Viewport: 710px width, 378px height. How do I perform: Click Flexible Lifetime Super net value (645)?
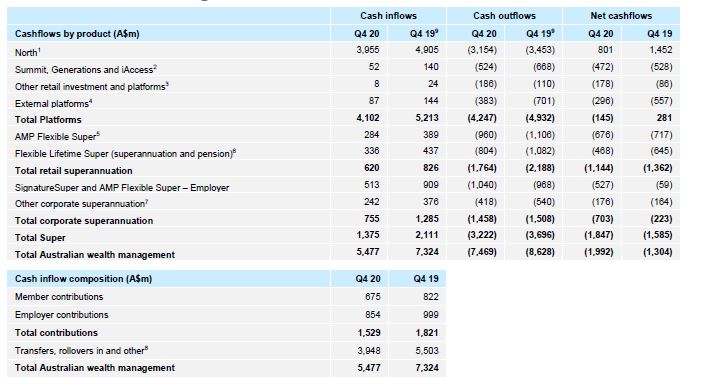(662, 151)
